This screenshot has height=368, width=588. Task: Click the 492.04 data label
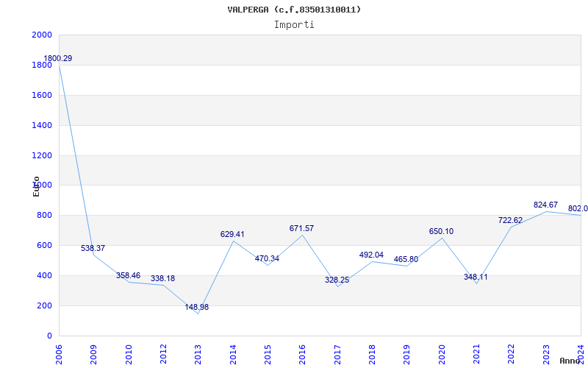click(x=372, y=255)
